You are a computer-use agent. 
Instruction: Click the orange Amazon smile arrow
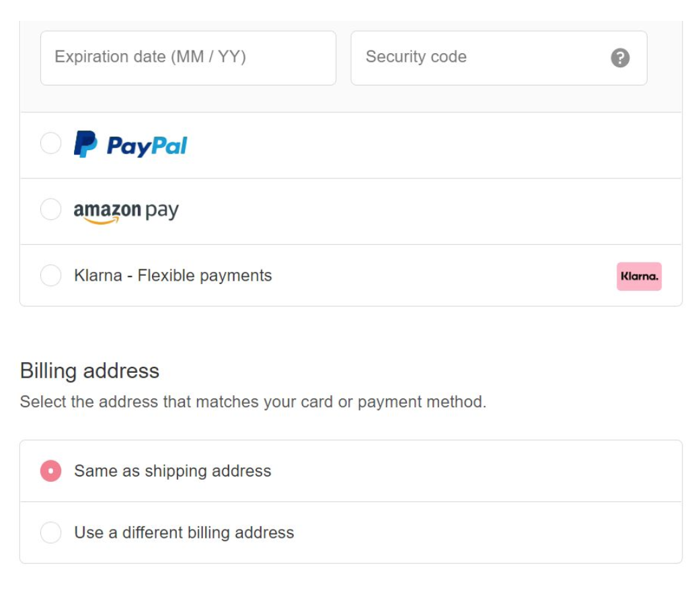tap(102, 221)
